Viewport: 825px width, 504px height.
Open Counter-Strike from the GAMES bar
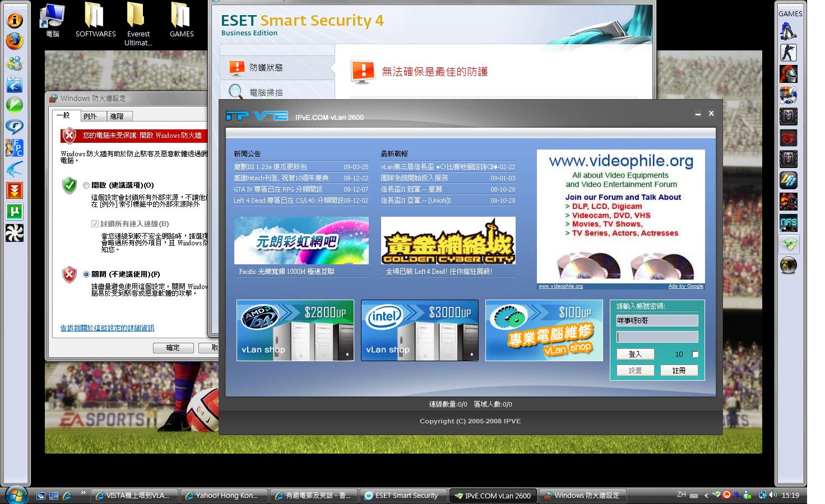coord(789,52)
